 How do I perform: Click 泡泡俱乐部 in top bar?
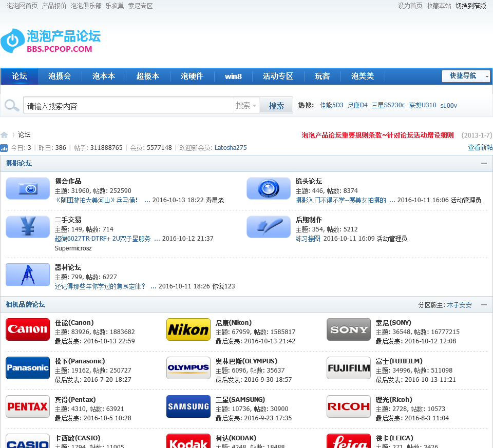(86, 6)
